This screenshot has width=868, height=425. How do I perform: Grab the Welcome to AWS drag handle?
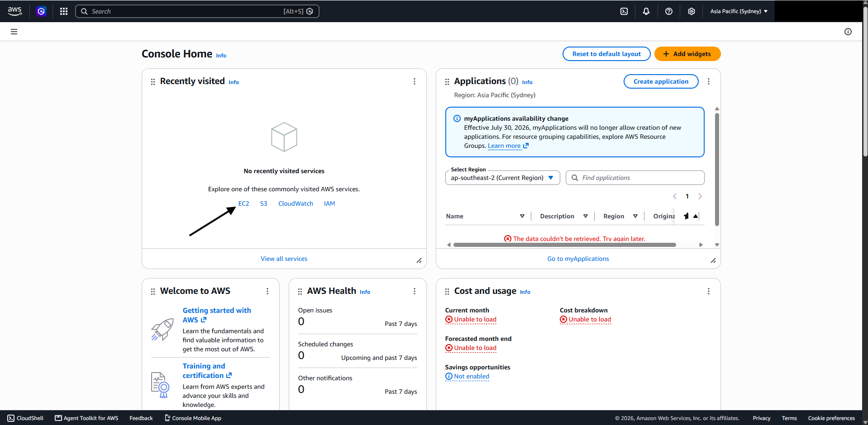click(153, 291)
